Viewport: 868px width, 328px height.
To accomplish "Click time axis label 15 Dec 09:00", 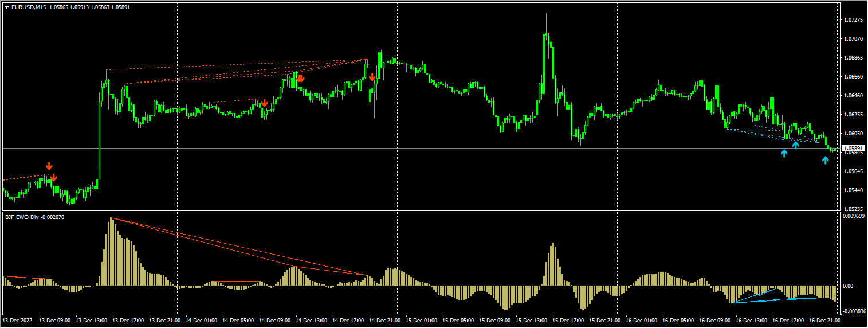I will [x=495, y=320].
